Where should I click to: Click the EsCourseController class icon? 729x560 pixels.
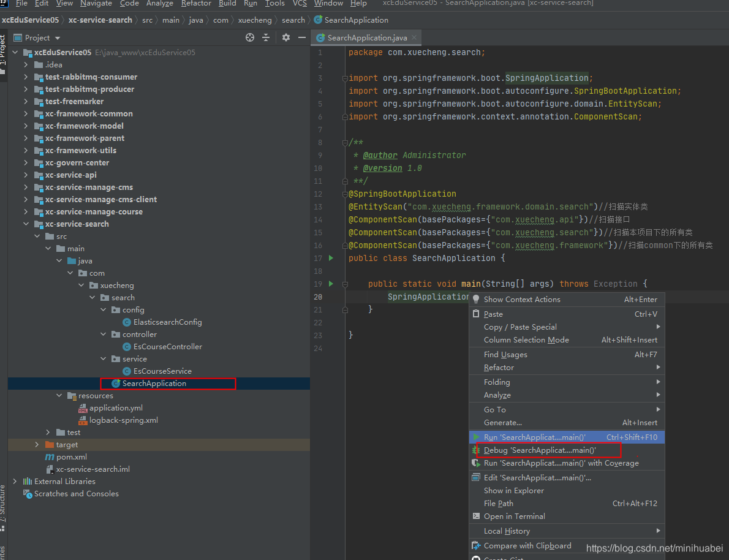pos(126,347)
